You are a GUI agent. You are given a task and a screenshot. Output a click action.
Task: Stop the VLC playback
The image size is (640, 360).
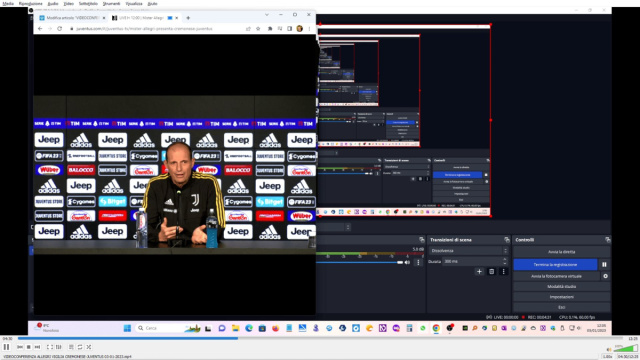[x=29, y=347]
